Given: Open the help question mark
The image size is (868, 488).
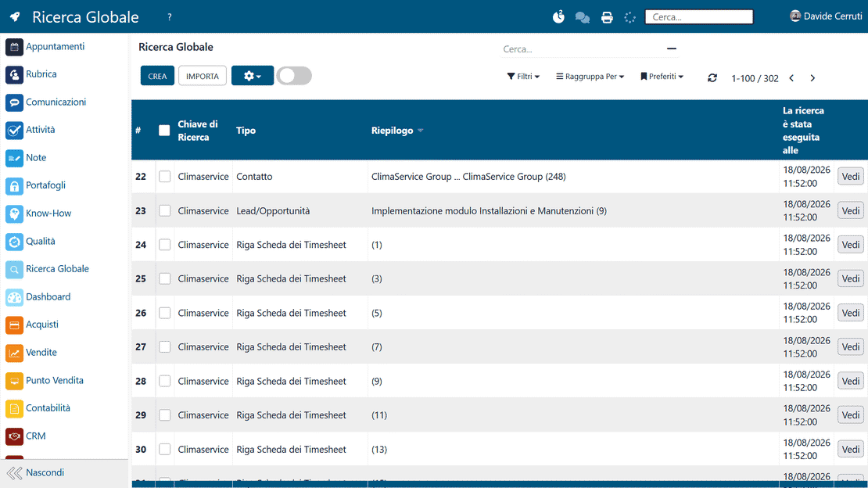Looking at the screenshot, I should point(170,17).
